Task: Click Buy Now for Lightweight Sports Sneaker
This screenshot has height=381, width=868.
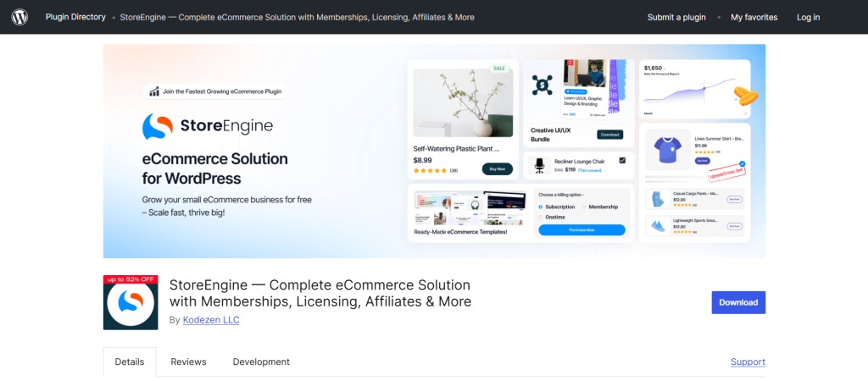Action: [x=734, y=226]
